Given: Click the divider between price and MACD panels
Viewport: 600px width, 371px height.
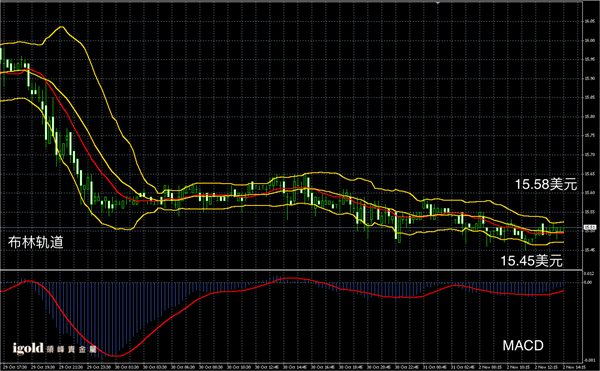Looking at the screenshot, I should (x=291, y=270).
